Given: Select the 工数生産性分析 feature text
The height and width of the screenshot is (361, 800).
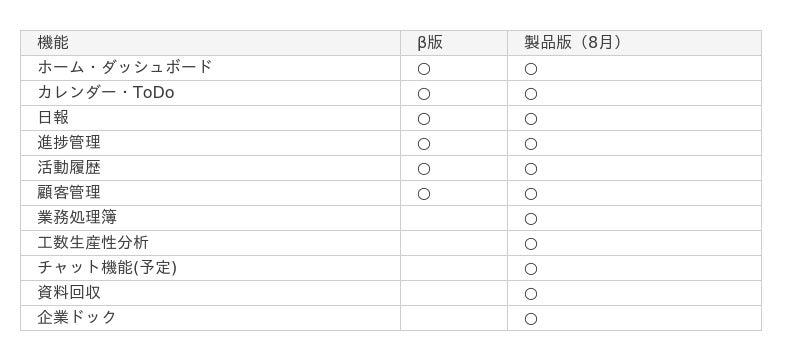Looking at the screenshot, I should tap(93, 243).
